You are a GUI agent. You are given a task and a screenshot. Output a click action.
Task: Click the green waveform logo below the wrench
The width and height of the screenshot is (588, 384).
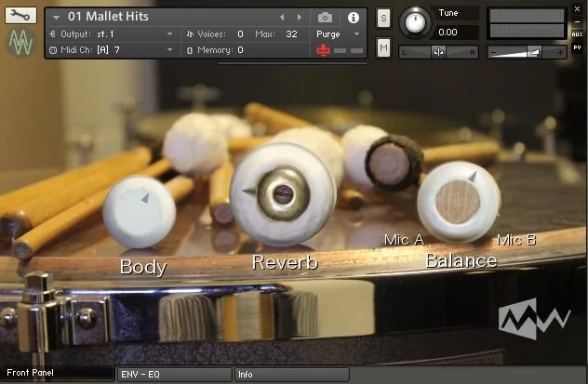(x=20, y=43)
